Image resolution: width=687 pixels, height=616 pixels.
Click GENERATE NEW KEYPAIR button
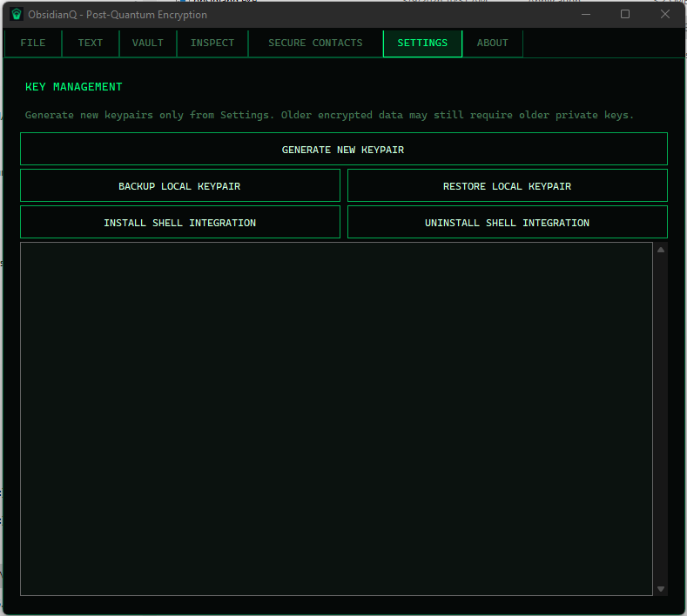343,150
